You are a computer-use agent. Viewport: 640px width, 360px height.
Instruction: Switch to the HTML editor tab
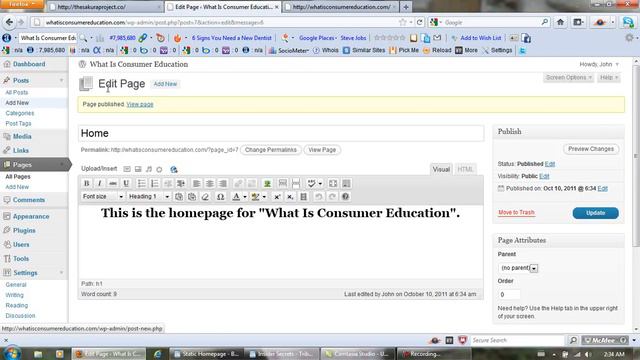[465, 169]
